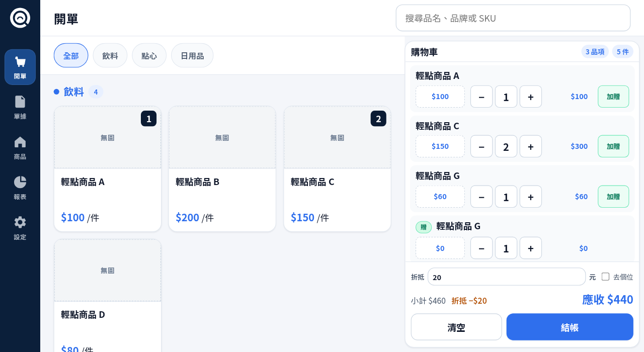Click quantity badge 2 on 輕點商品 C card

(378, 119)
